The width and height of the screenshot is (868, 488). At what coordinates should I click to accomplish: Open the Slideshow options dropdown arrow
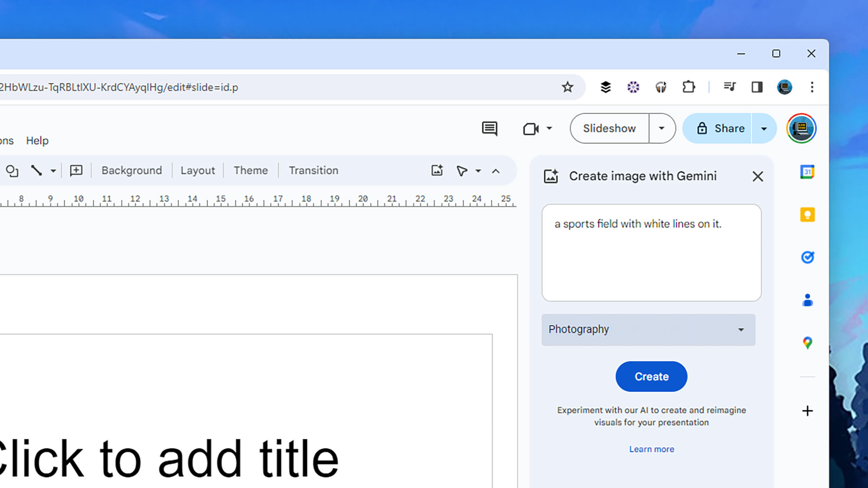(x=661, y=128)
